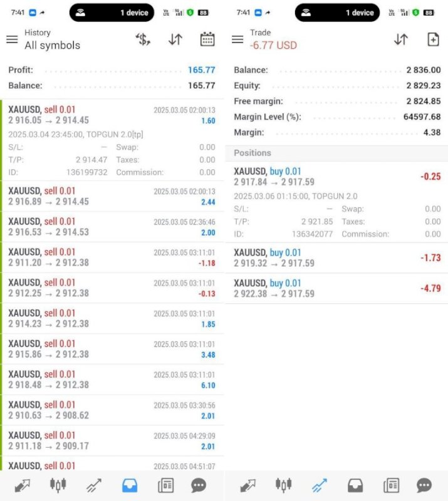The height and width of the screenshot is (501, 448).
Task: Open candlestick chart icon under the Trade screen
Action: point(283,485)
